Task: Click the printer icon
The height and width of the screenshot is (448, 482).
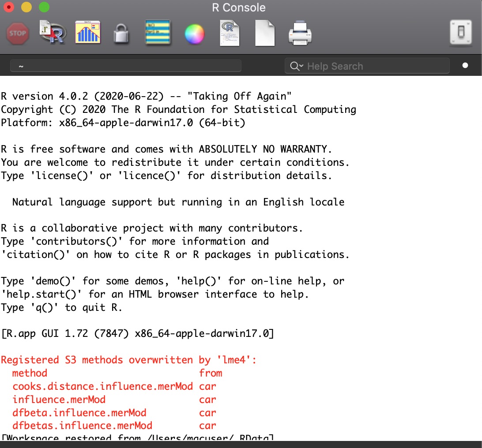Action: (300, 33)
